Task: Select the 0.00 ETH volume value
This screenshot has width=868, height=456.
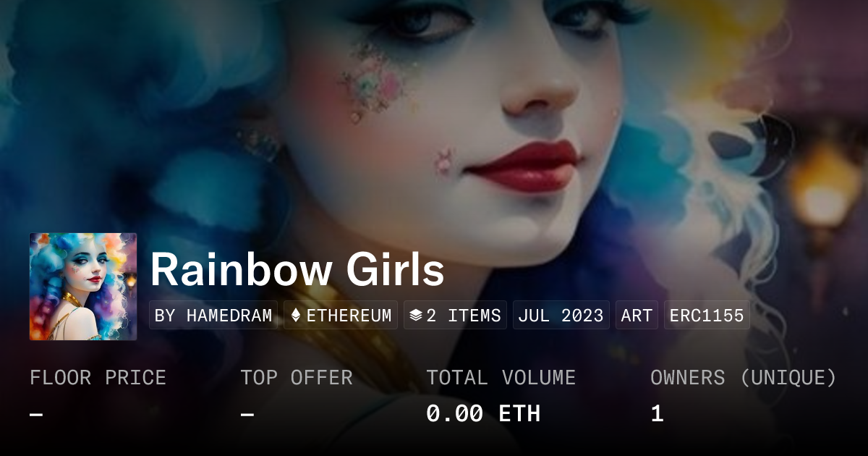Action: click(x=483, y=414)
